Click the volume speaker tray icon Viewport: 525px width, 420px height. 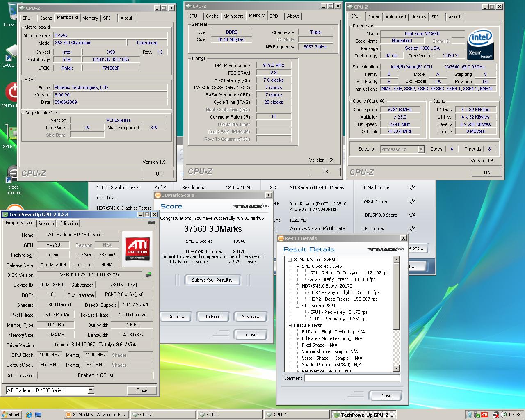click(x=502, y=415)
